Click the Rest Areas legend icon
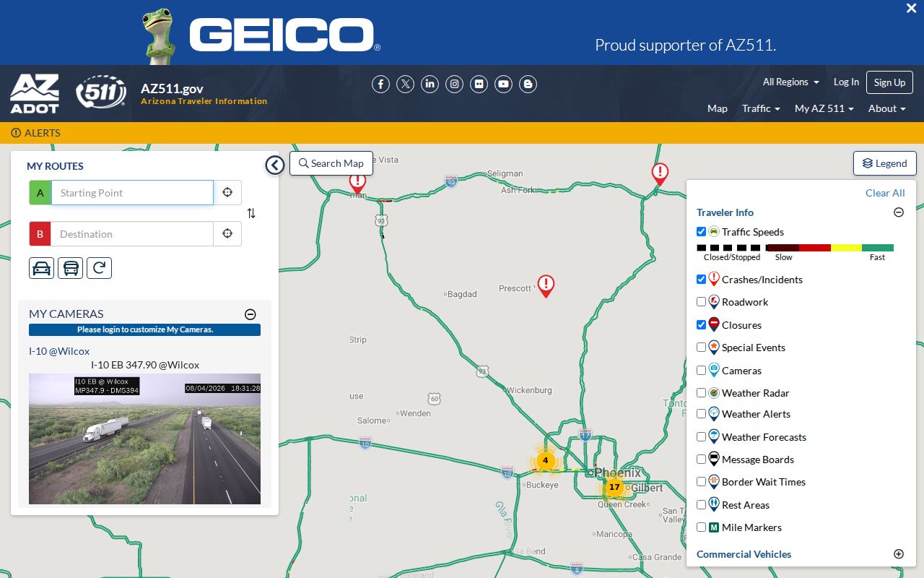924x578 pixels. tap(714, 504)
